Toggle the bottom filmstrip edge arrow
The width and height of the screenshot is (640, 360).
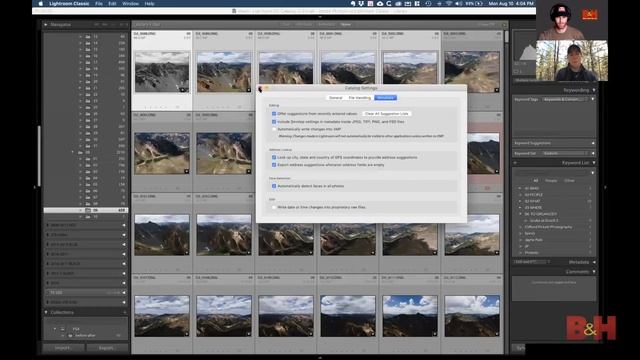[x=320, y=358]
